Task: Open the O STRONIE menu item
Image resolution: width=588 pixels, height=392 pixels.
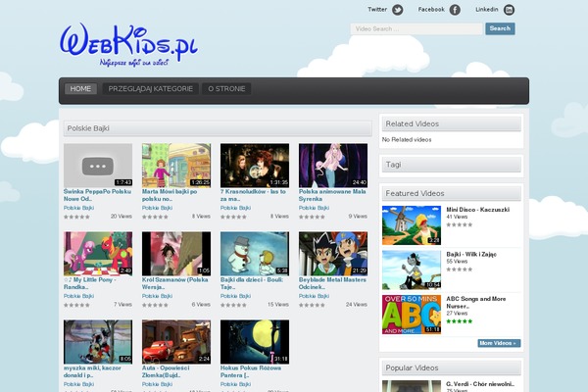Action: click(x=226, y=89)
